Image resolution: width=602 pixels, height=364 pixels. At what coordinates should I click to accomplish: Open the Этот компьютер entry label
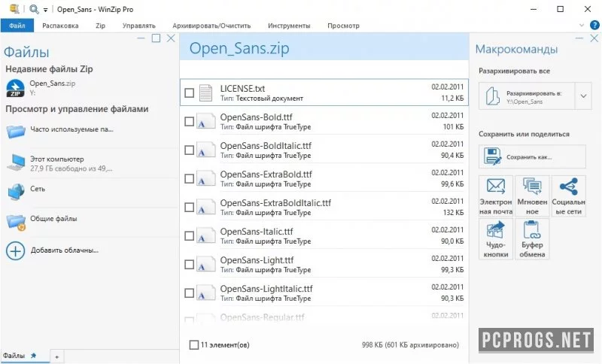57,159
